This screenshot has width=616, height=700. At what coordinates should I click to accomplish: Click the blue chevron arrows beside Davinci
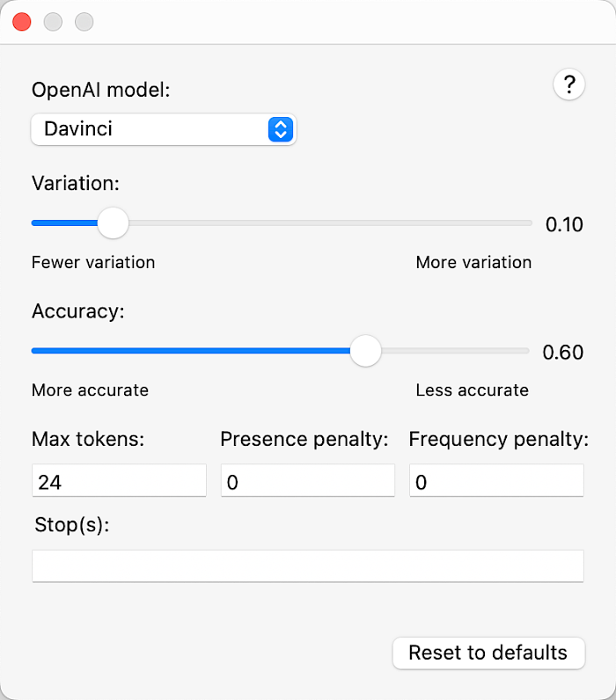point(281,129)
